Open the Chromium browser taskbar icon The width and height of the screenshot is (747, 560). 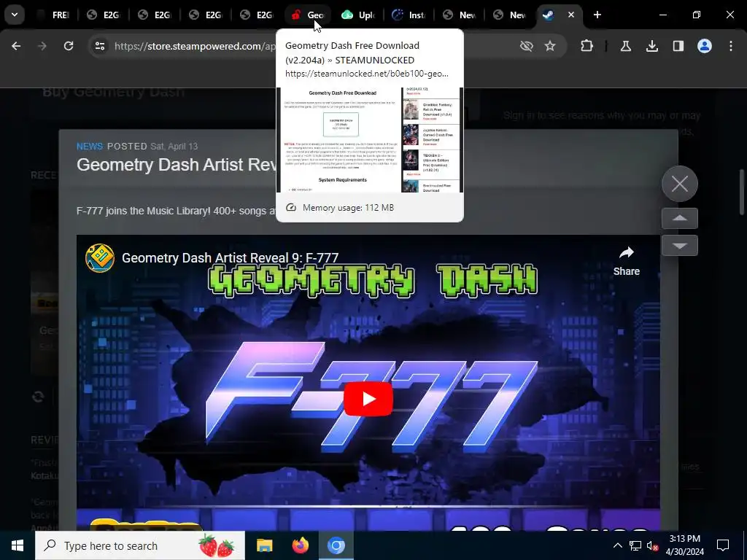336,545
